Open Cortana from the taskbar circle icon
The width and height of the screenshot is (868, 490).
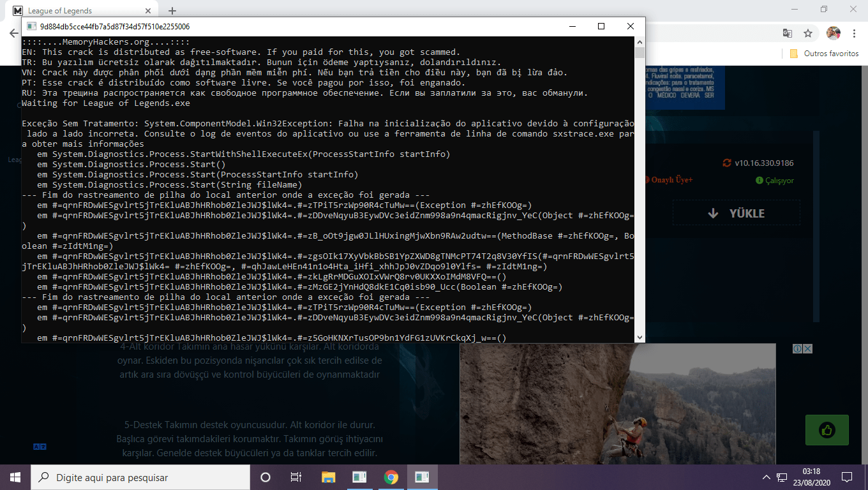pyautogui.click(x=266, y=477)
